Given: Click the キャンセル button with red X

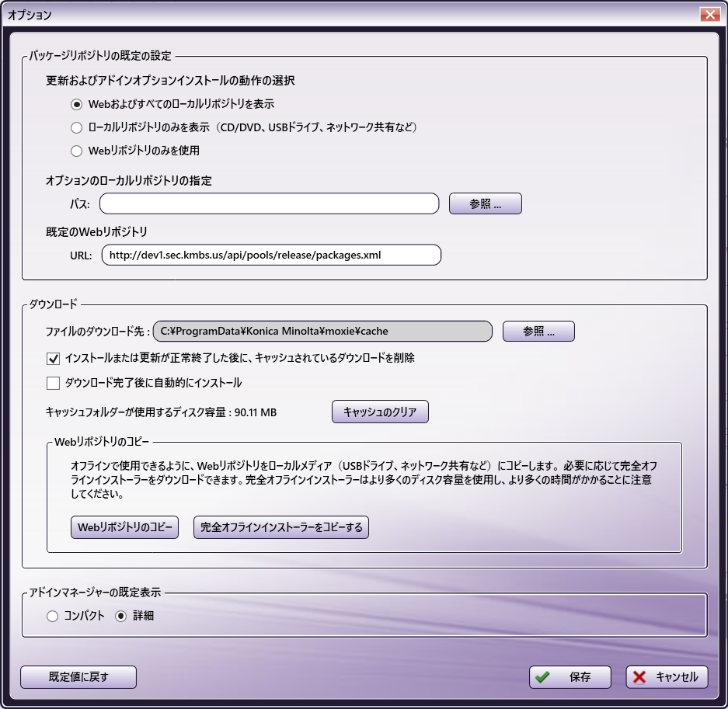Looking at the screenshot, I should 667,677.
